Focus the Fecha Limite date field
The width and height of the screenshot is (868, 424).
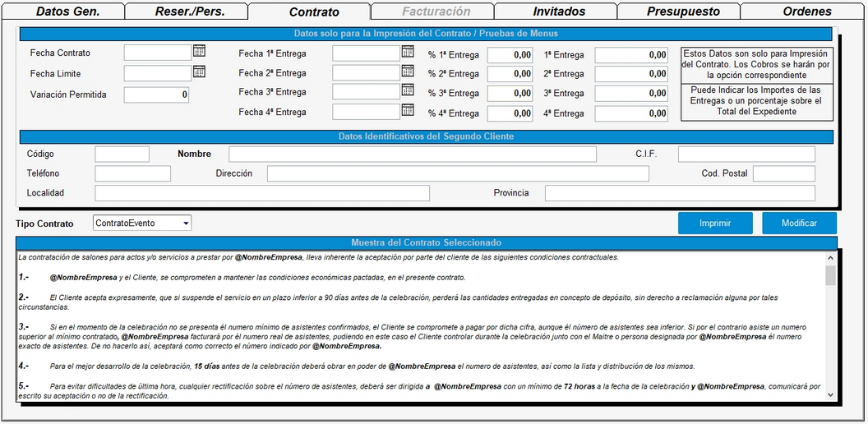(x=158, y=73)
